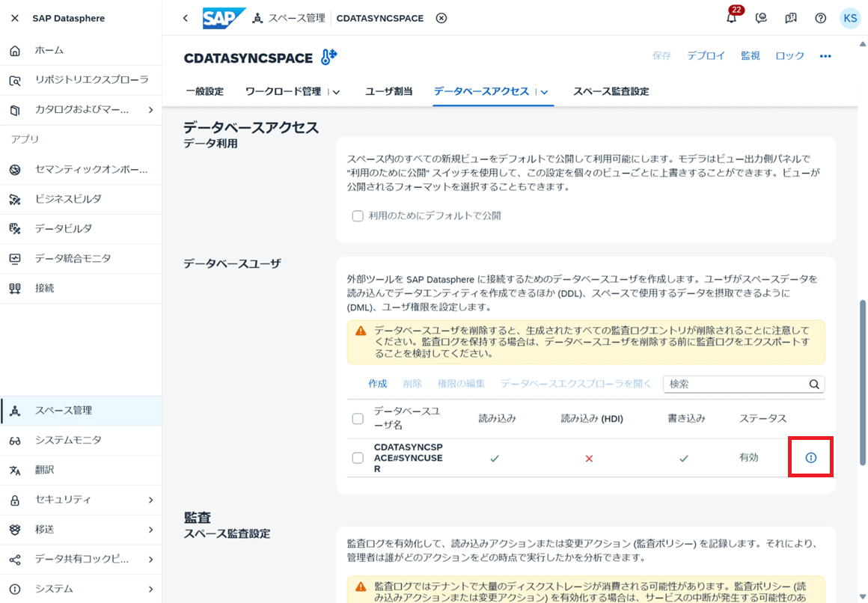Screen dimensions: 868x603
Task: Open notifications bell with 22 badge
Action: (x=732, y=18)
